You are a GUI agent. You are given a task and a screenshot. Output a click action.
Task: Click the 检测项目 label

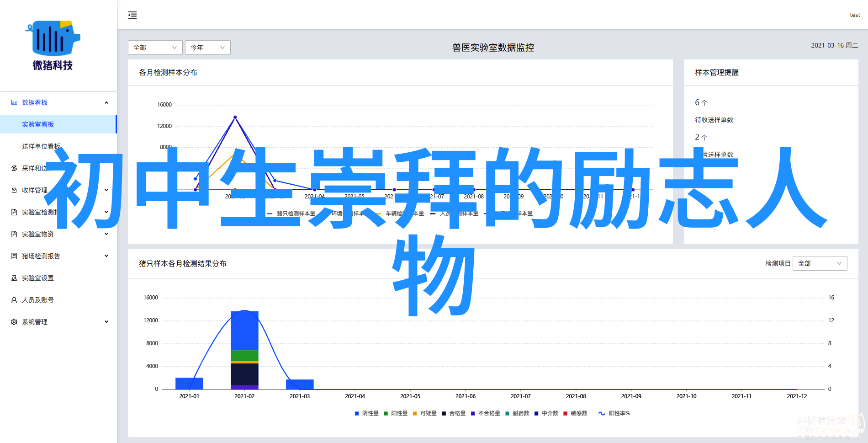778,263
